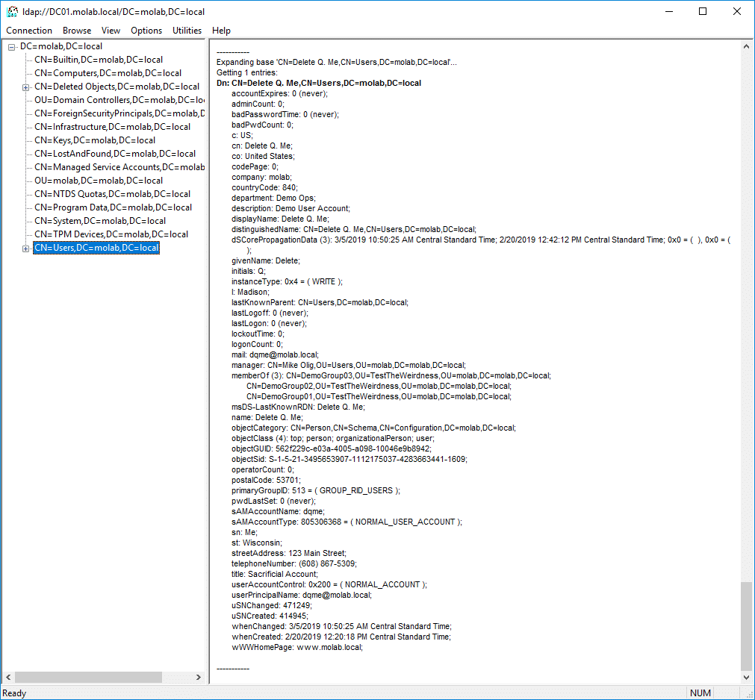Select CN=NTDS Quotas tree item
This screenshot has width=755, height=700.
(112, 194)
